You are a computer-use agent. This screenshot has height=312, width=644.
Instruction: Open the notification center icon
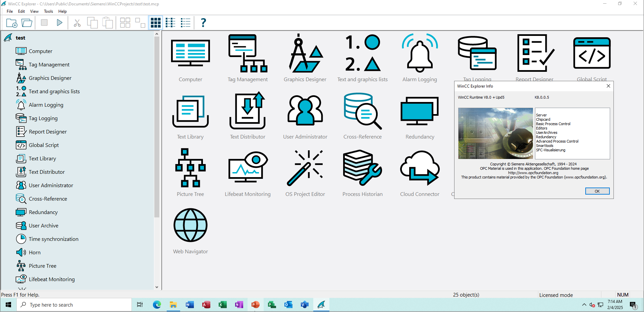pyautogui.click(x=633, y=305)
